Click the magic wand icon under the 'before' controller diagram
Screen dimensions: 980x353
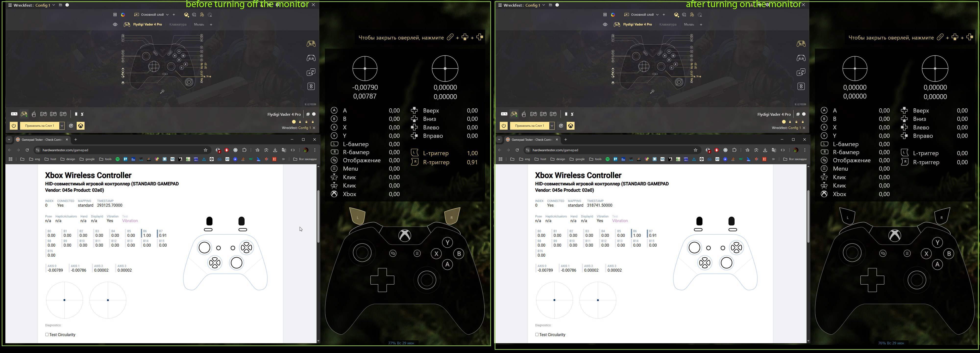(162, 91)
